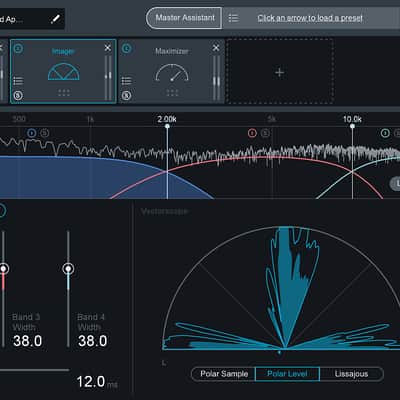
Task: Launch Master Assistant
Action: click(184, 18)
